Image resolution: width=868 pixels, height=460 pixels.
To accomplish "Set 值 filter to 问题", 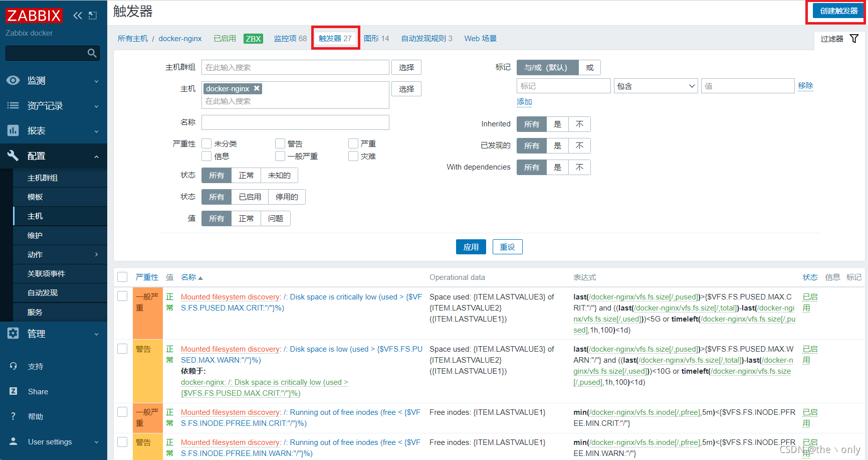I will coord(275,218).
